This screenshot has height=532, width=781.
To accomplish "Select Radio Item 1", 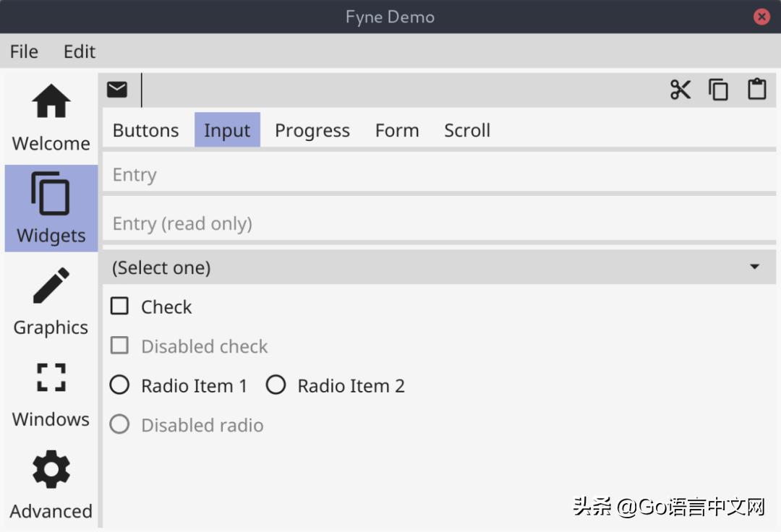I will pyautogui.click(x=120, y=385).
